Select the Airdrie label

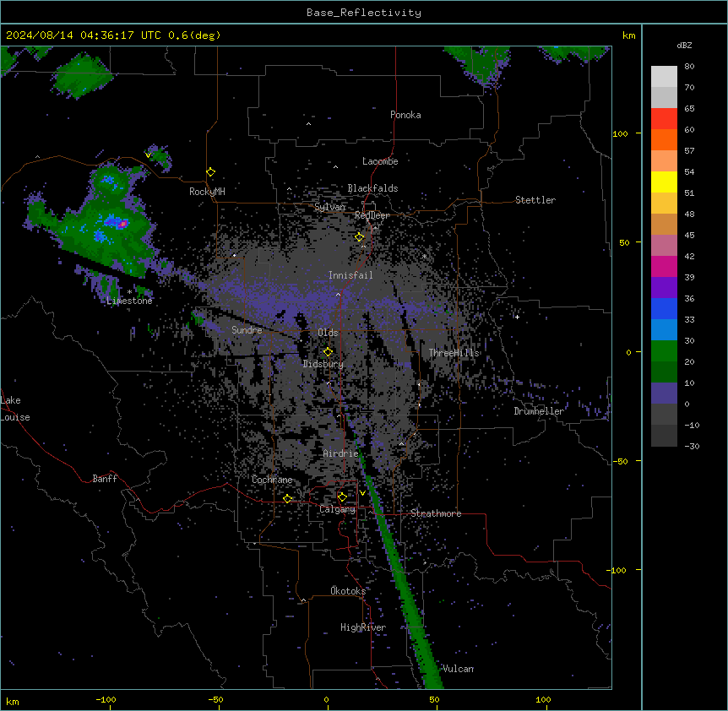tap(341, 453)
